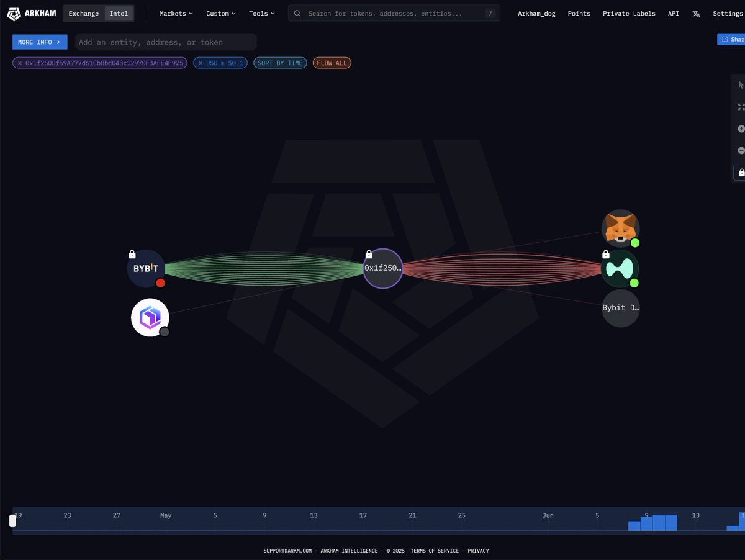Viewport: 745px width, 560px height.
Task: Click the lock icon on the Bybit node
Action: [x=132, y=254]
